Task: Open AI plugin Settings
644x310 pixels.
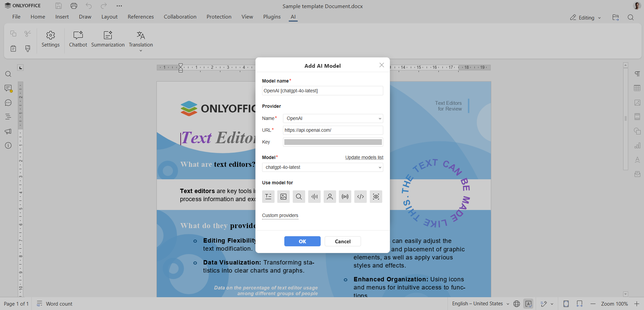Action: click(x=50, y=39)
